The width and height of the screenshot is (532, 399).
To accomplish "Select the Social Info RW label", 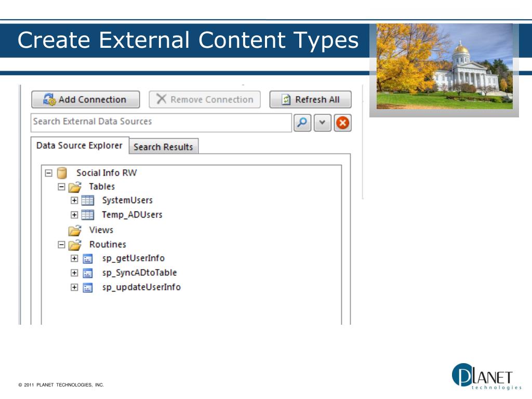I will click(107, 172).
